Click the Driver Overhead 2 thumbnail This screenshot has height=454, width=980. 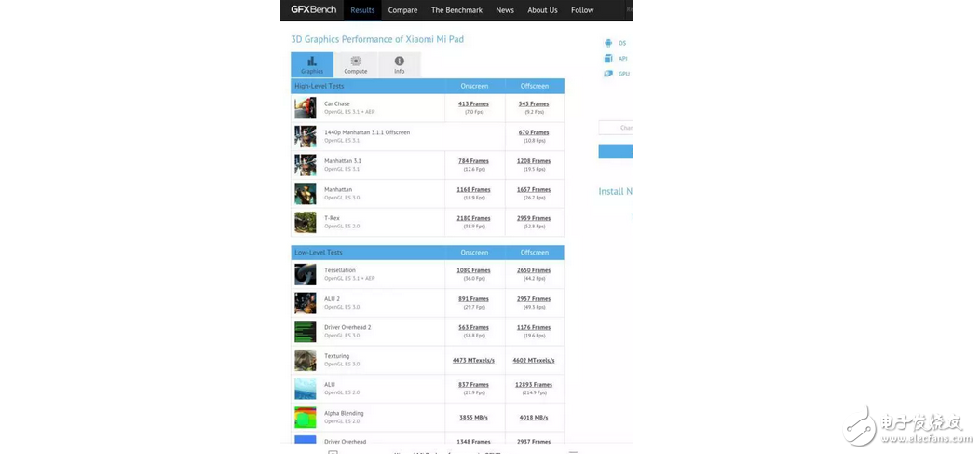pos(306,332)
